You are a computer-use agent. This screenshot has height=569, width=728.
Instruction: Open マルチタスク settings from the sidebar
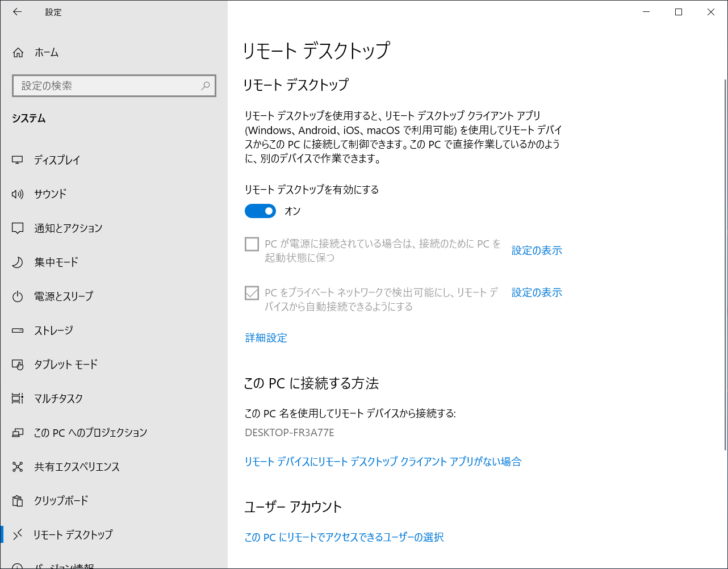click(x=18, y=398)
